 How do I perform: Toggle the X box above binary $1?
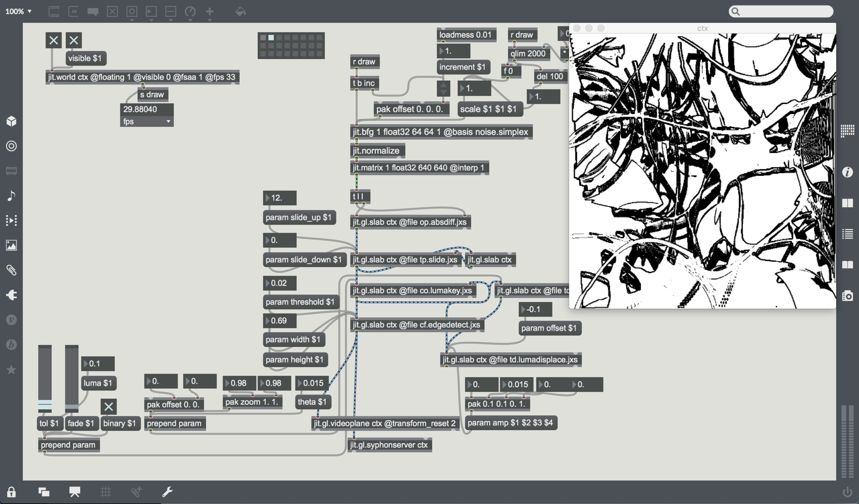[x=109, y=406]
